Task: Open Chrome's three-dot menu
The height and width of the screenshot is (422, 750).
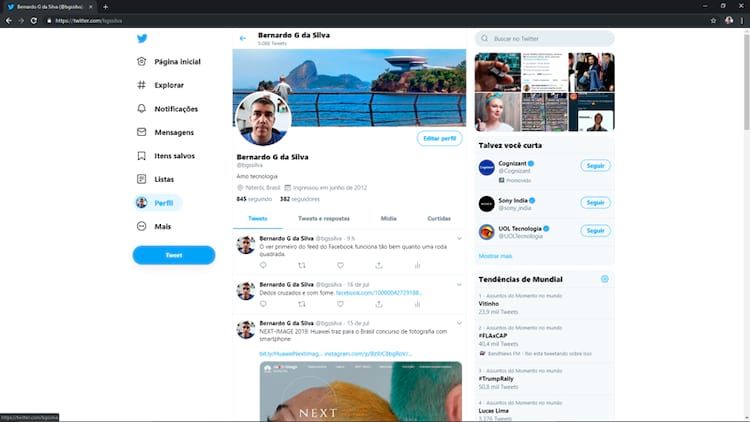Action: tap(742, 21)
